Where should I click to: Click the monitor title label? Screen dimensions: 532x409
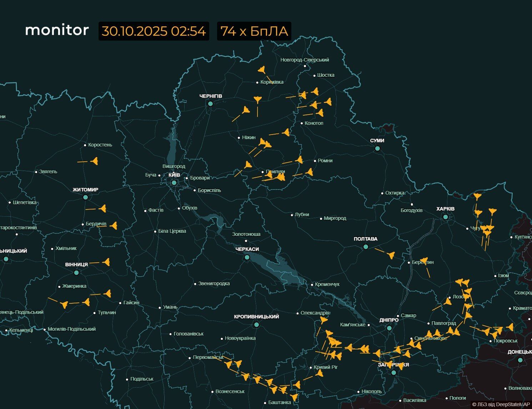(x=57, y=30)
